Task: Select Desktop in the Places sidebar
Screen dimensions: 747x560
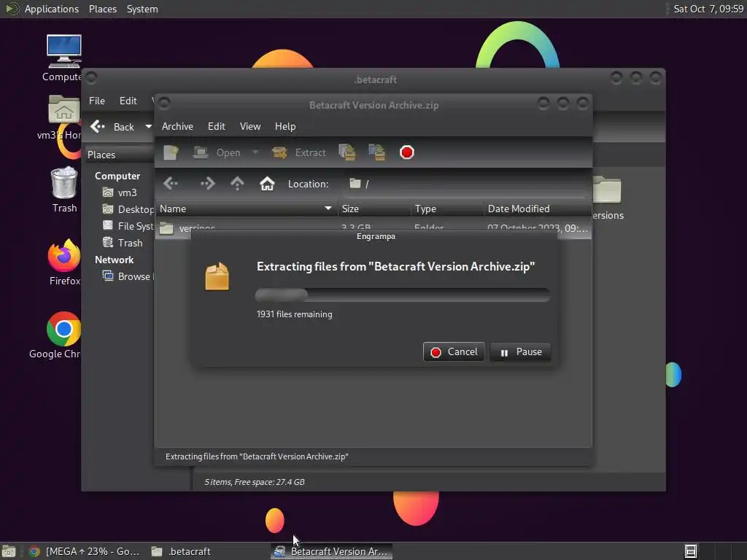Action: coord(128,209)
